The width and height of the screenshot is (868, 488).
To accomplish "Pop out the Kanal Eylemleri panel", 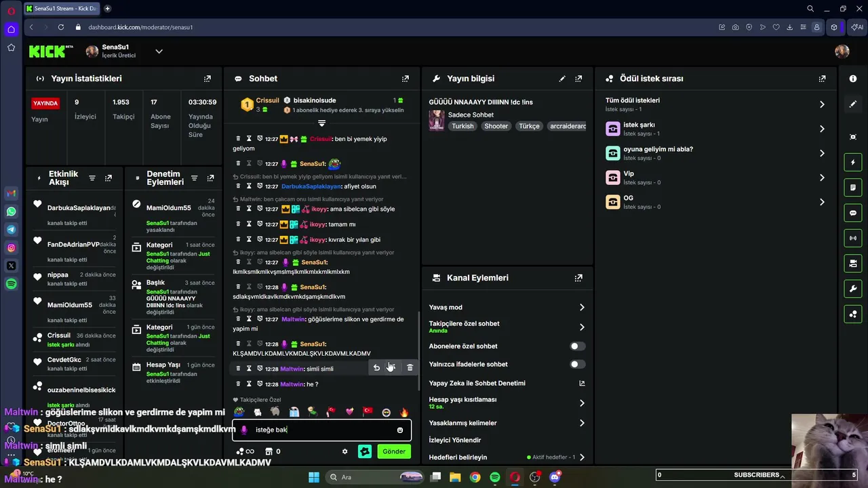I will (x=578, y=278).
